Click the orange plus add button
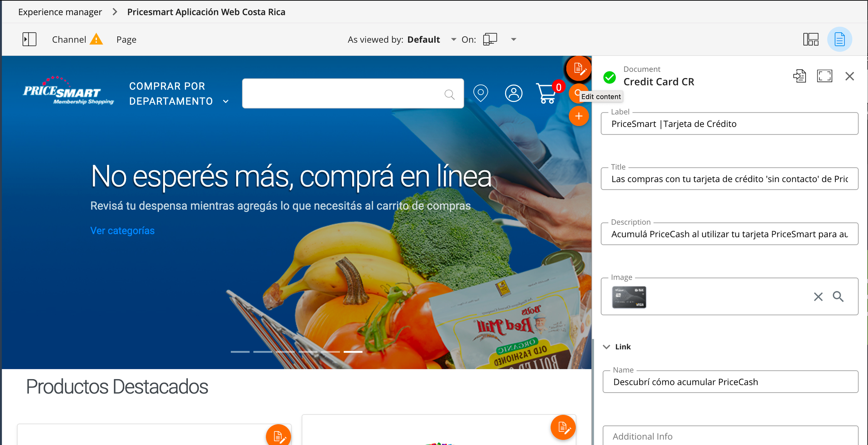This screenshot has width=868, height=445. pos(579,116)
